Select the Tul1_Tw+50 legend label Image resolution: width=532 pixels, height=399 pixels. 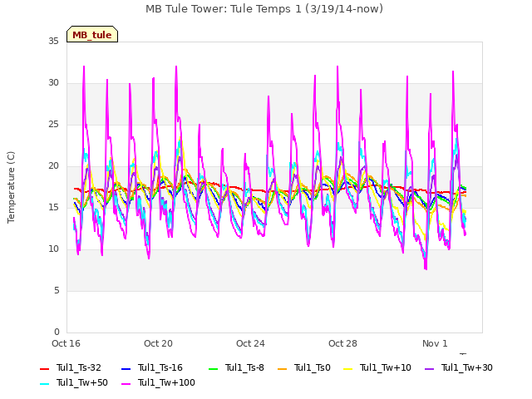pyautogui.click(x=82, y=382)
